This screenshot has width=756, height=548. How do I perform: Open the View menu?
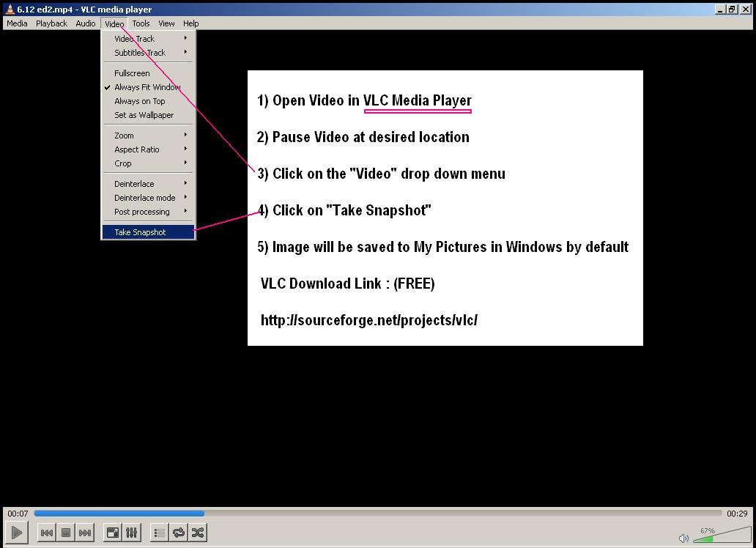(166, 23)
